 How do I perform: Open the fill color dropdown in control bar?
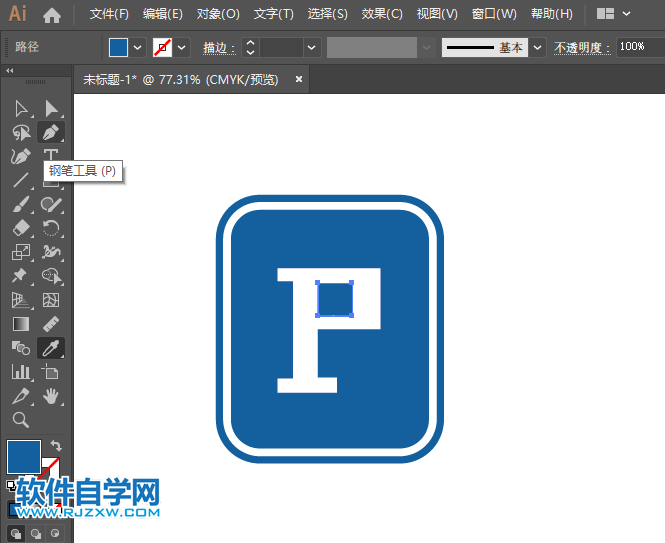click(x=139, y=47)
